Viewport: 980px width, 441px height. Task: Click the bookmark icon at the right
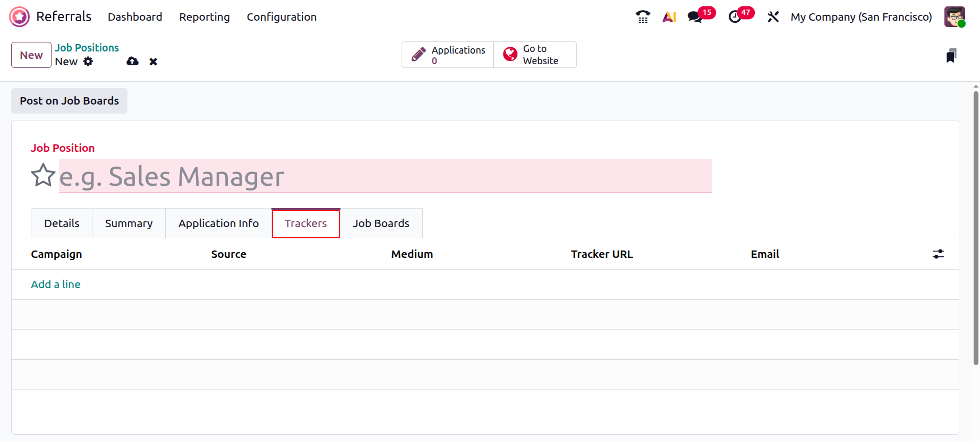[x=951, y=55]
